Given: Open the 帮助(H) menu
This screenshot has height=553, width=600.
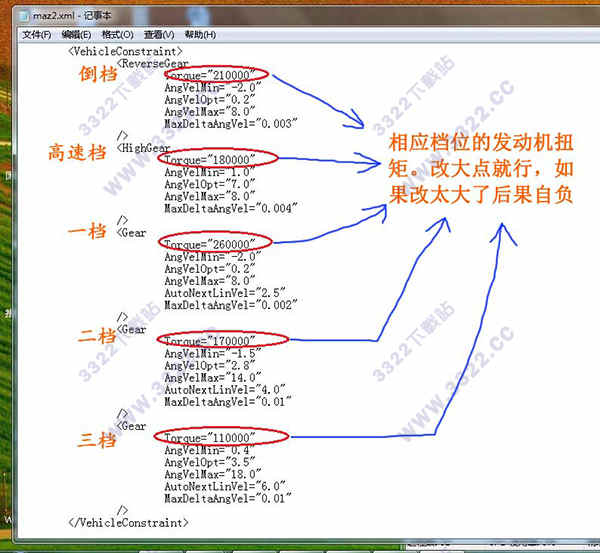Looking at the screenshot, I should coord(200,35).
